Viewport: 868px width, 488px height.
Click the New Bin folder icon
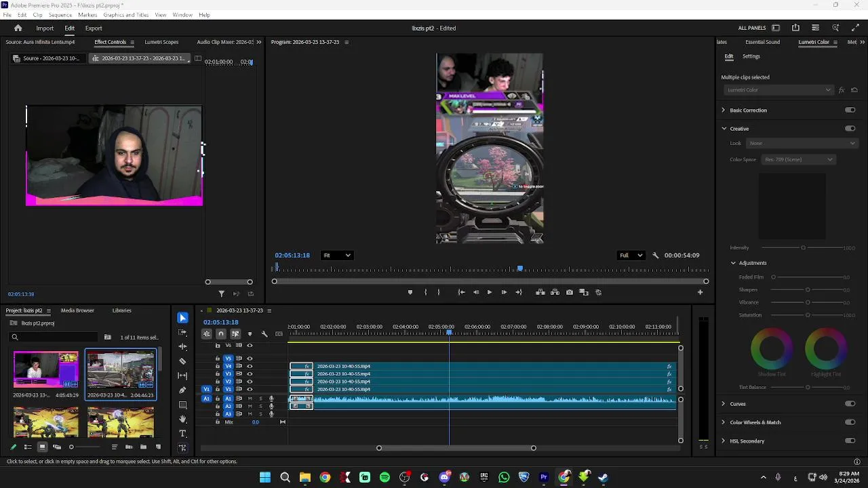click(144, 447)
